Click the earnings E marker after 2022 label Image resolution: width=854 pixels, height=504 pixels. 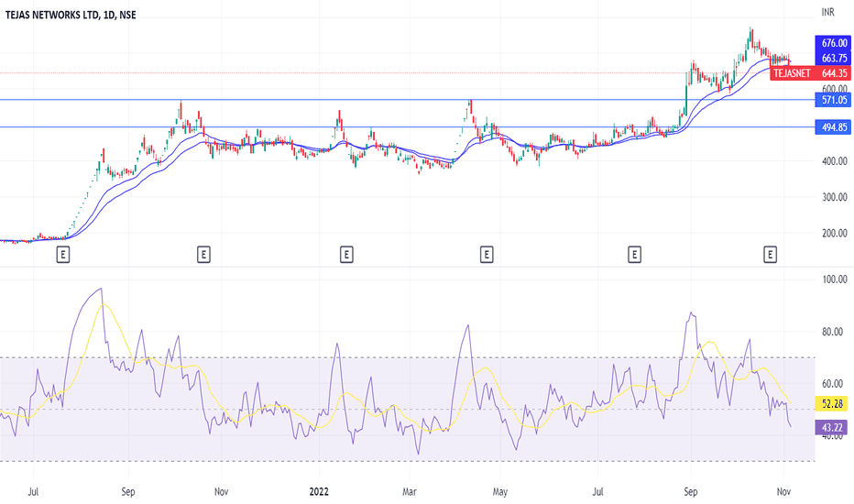coord(346,255)
